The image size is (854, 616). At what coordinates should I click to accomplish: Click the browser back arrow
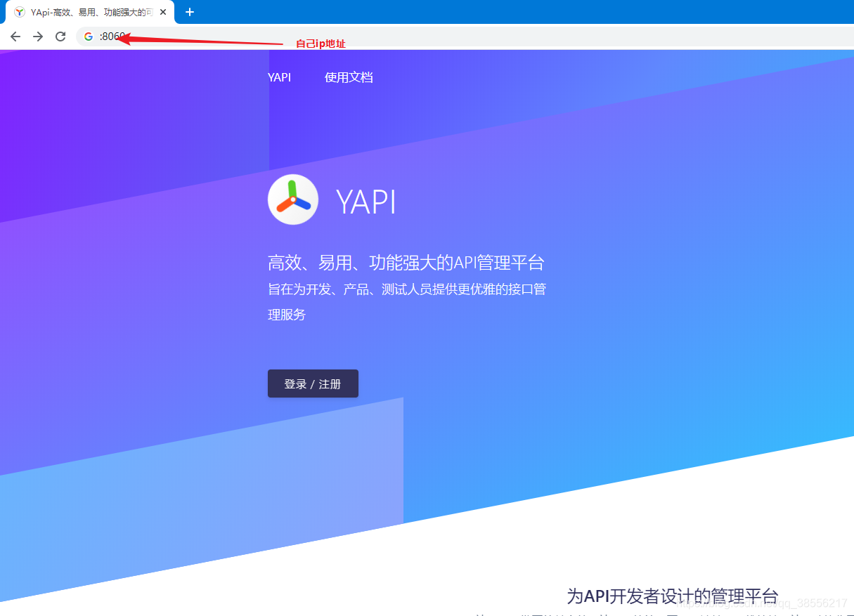[15, 36]
